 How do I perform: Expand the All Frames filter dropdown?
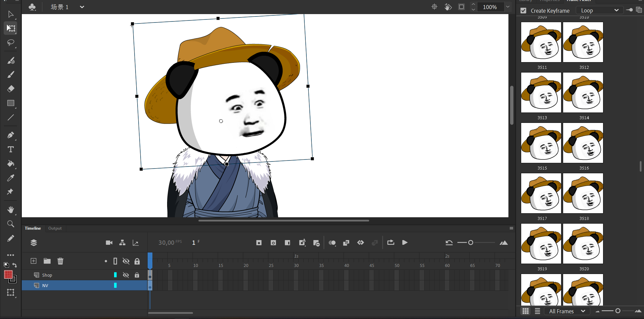pyautogui.click(x=567, y=311)
